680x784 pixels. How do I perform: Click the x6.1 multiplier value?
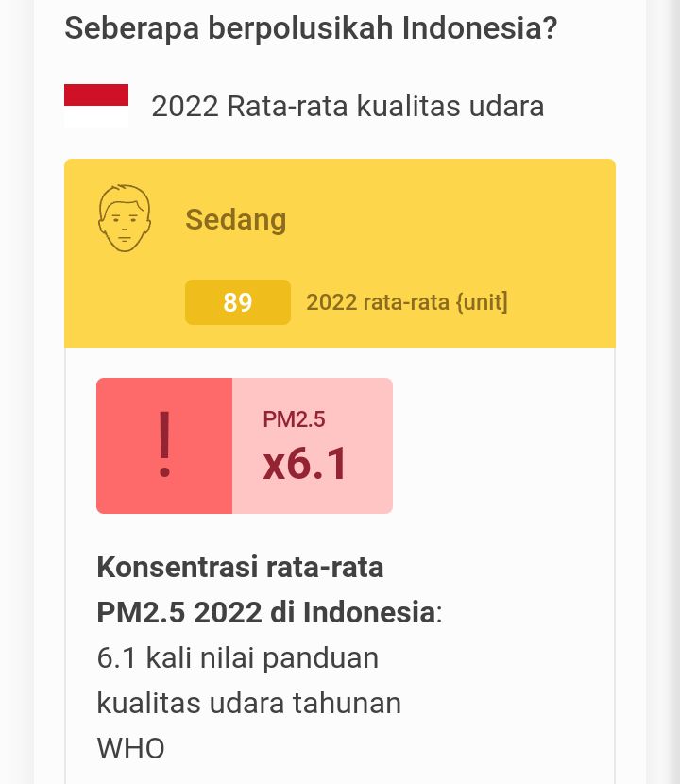point(305,464)
